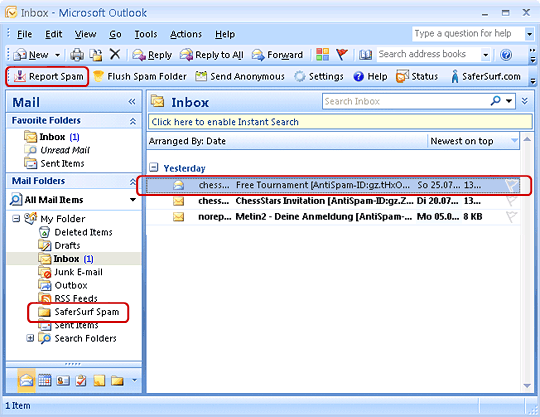
Task: Open the Address Book icon
Action: 365,55
